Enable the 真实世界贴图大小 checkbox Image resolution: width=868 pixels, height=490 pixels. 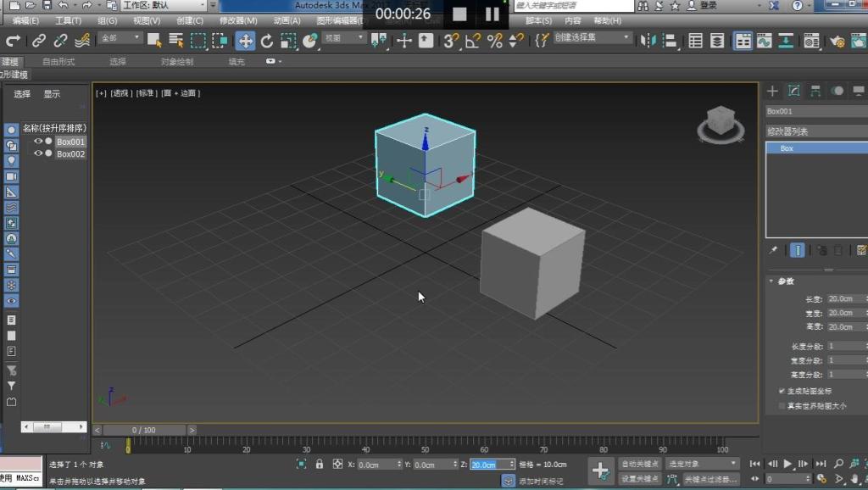tap(782, 406)
